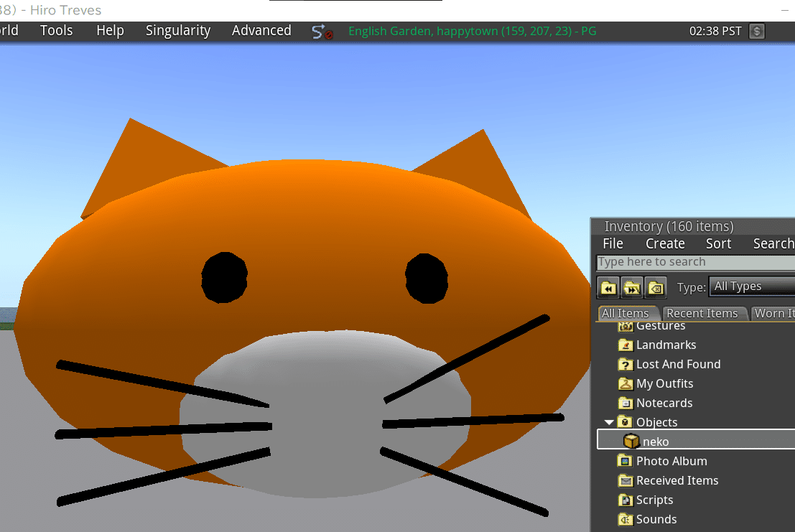Screen dimensions: 795x532
Task: Click the Scripts folder icon
Action: 626,500
